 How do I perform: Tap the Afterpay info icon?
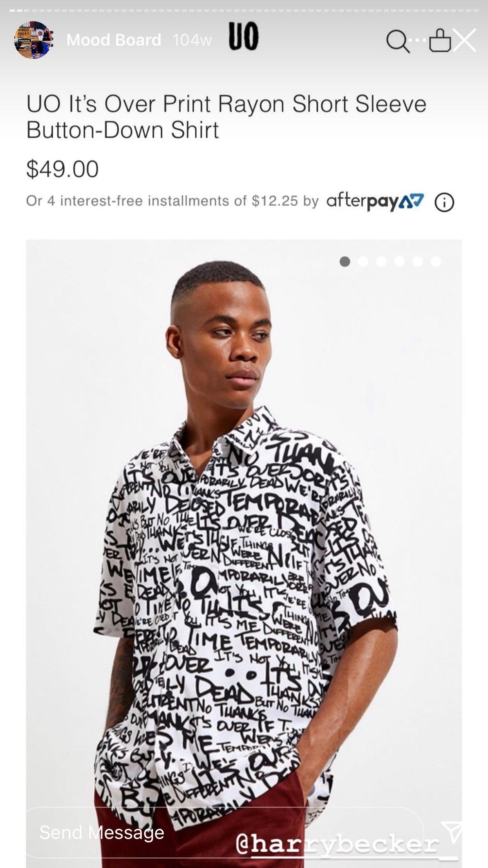[x=444, y=203]
